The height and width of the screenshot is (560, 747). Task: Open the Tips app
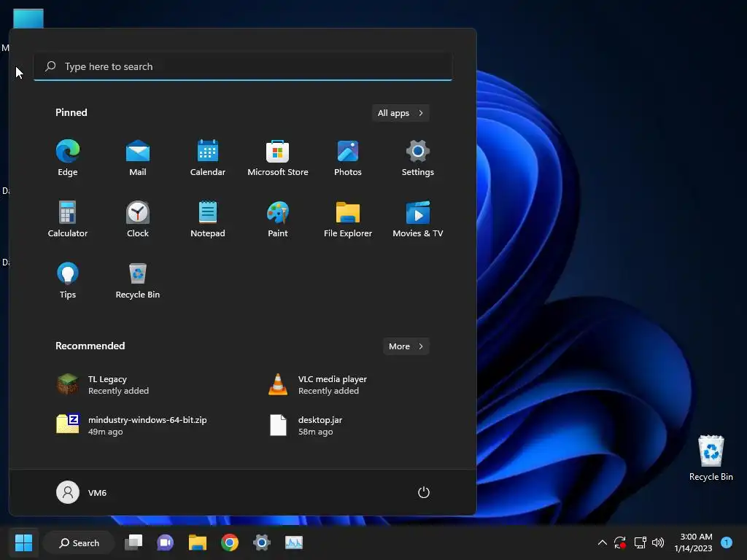pos(68,281)
